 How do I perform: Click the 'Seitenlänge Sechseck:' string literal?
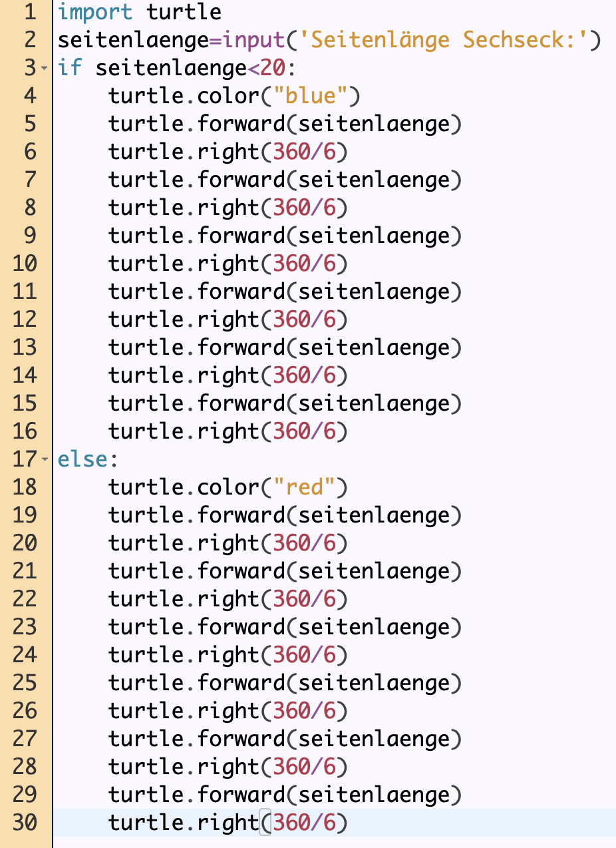pyautogui.click(x=446, y=40)
